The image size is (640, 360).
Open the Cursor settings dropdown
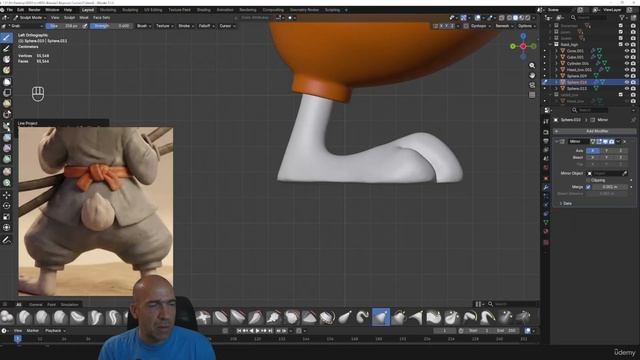pyautogui.click(x=227, y=26)
